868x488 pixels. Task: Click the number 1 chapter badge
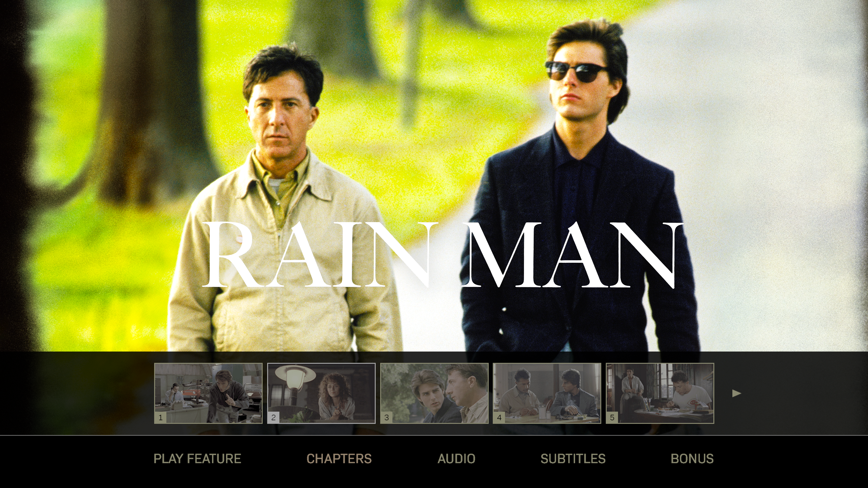[x=160, y=418]
